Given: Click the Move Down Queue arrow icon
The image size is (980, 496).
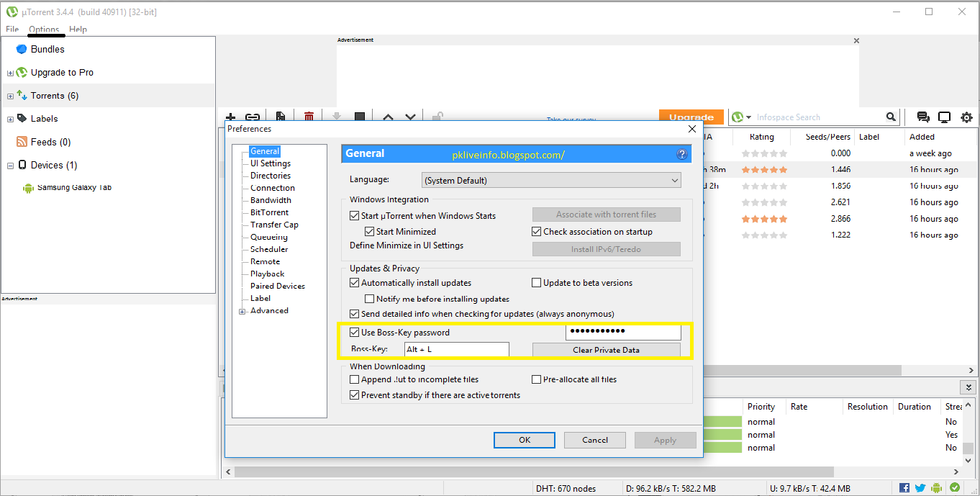Looking at the screenshot, I should (x=410, y=117).
